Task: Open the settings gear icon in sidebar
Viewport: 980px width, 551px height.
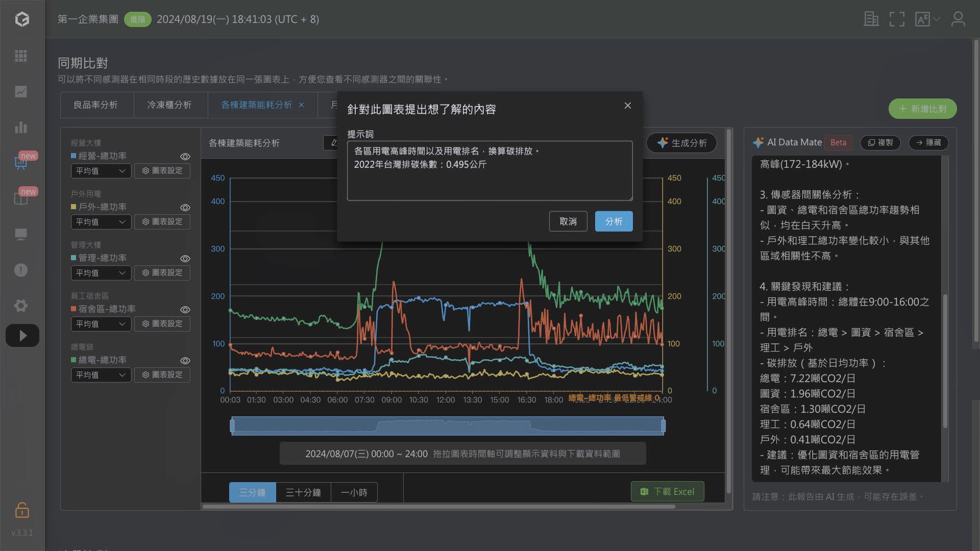Action: (x=21, y=306)
